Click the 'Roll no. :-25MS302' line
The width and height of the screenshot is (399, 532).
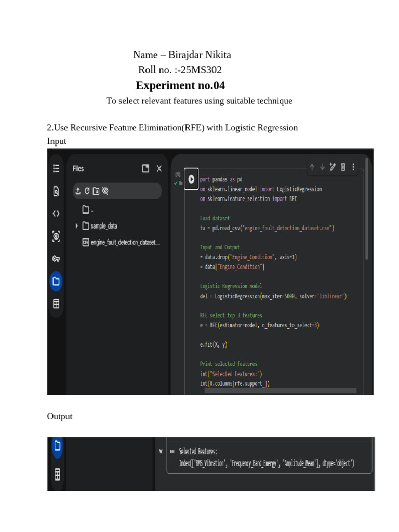click(180, 70)
